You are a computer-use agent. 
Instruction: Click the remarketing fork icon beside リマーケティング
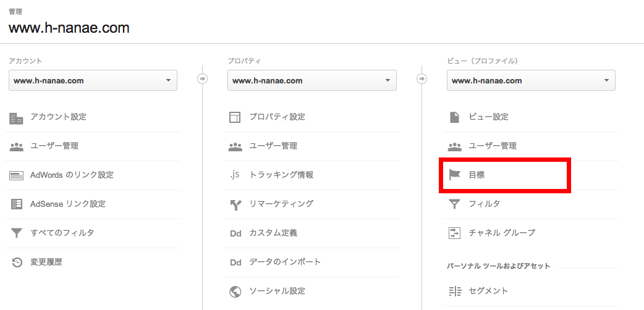point(235,204)
